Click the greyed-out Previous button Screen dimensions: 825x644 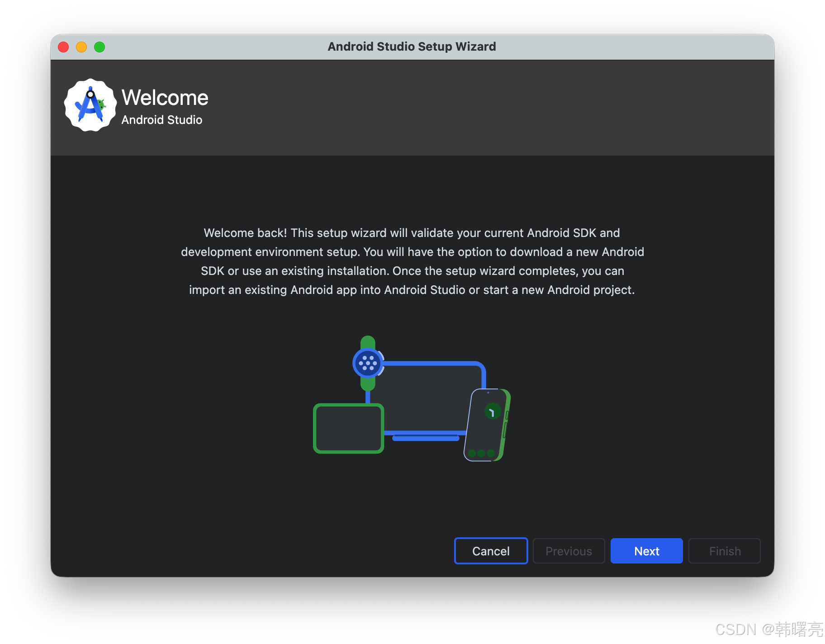tap(569, 551)
